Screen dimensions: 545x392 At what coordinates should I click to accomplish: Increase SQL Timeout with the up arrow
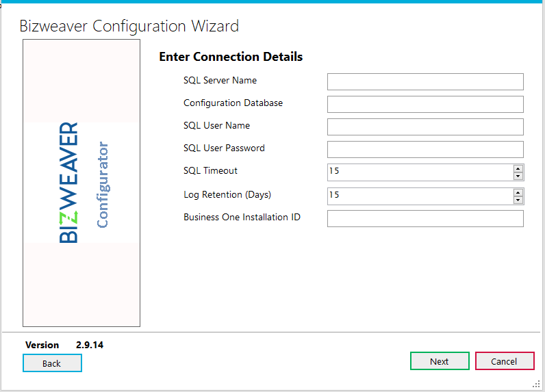(x=518, y=169)
